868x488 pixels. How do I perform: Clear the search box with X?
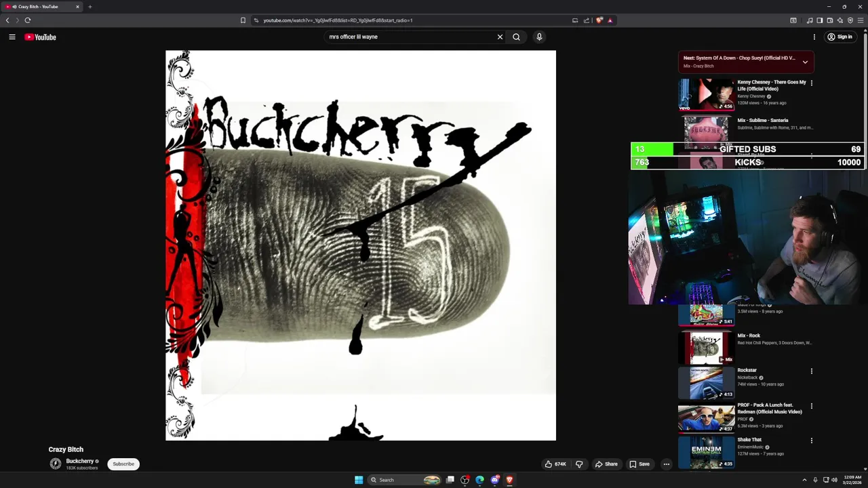click(x=500, y=37)
